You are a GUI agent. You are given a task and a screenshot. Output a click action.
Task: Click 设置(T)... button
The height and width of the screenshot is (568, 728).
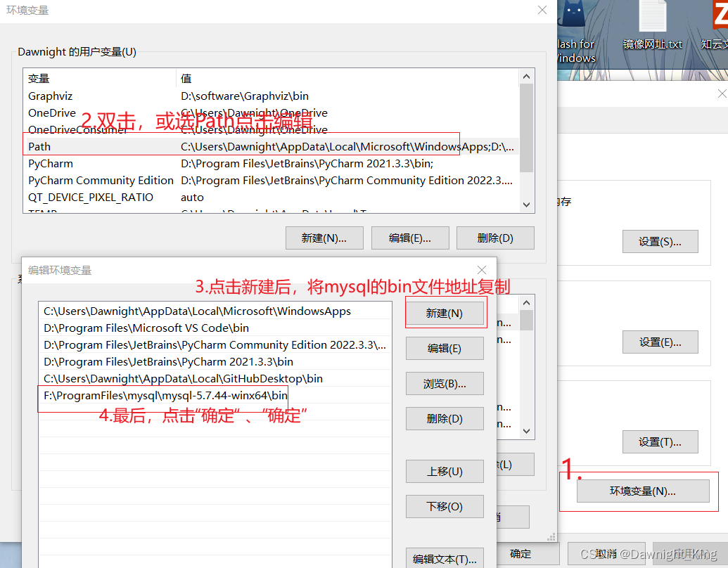pos(660,441)
